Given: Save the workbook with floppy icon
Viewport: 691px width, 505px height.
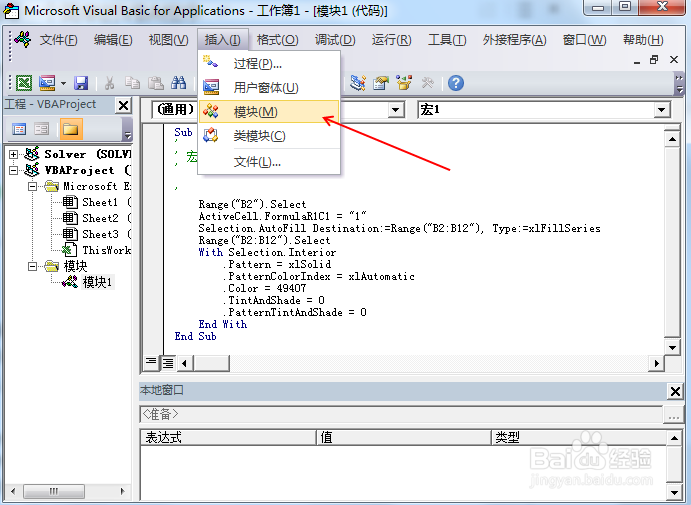Looking at the screenshot, I should 81,83.
